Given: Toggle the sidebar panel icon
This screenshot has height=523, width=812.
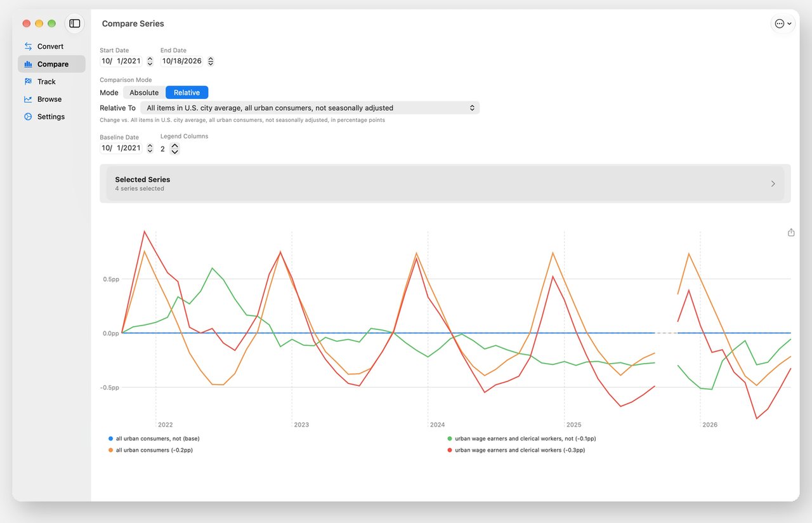Looking at the screenshot, I should 75,23.
